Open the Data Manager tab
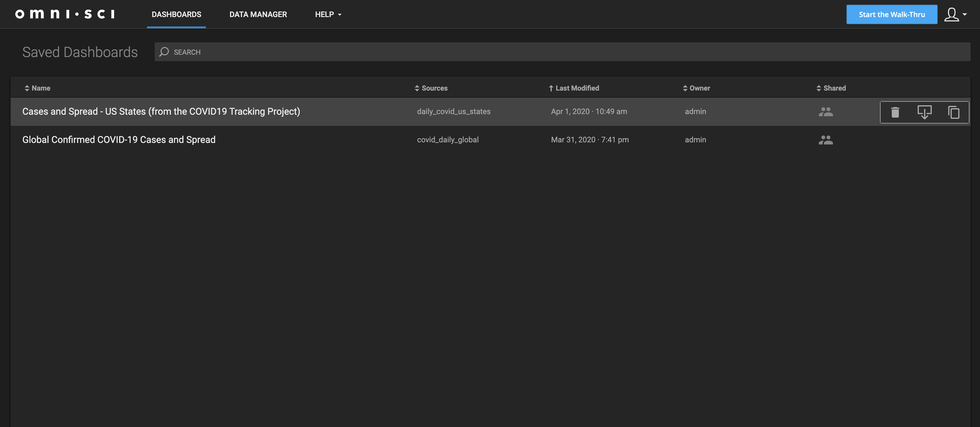 pos(258,14)
